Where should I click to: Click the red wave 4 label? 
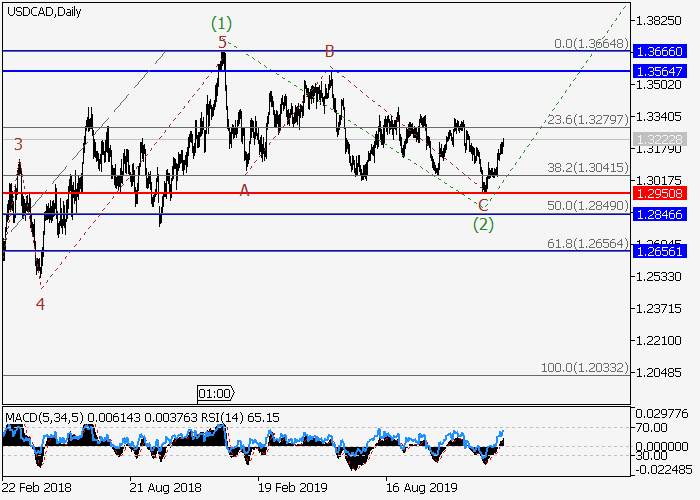point(40,303)
